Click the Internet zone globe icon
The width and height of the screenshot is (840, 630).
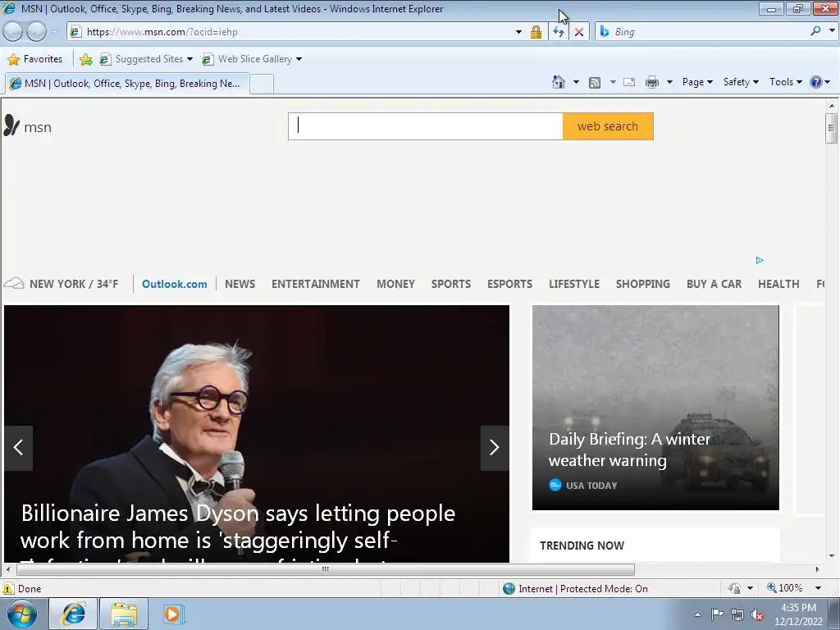[509, 589]
